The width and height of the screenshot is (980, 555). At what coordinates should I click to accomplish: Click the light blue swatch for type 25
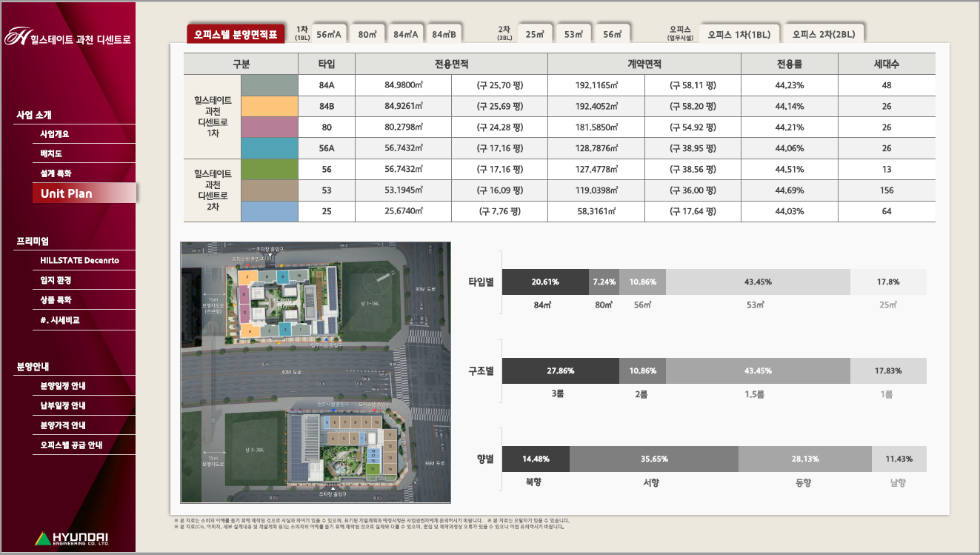coord(270,211)
